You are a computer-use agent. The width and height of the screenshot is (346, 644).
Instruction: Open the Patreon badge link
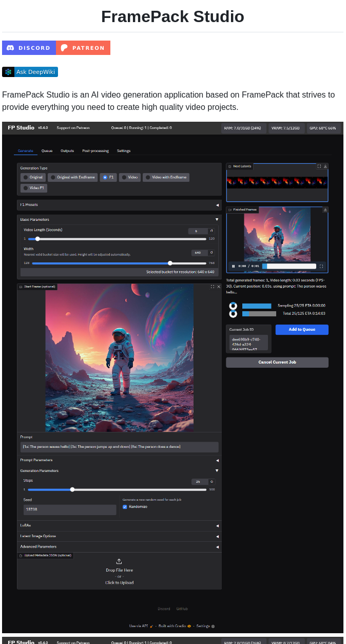(x=83, y=48)
